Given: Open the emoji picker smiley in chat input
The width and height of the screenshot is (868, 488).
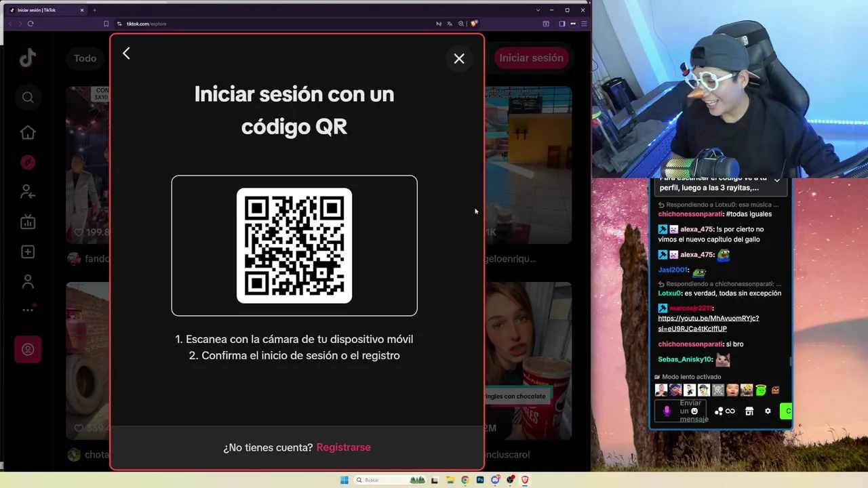Looking at the screenshot, I should [694, 411].
